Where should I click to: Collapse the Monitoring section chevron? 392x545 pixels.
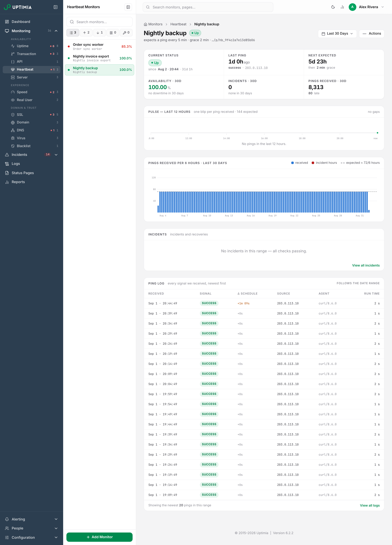(x=56, y=31)
